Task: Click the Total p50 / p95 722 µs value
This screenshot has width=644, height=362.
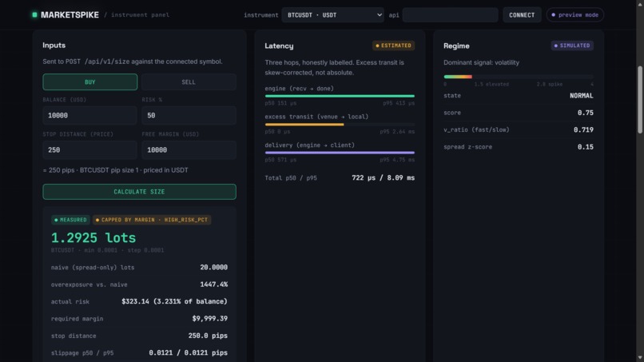Action: [384, 178]
